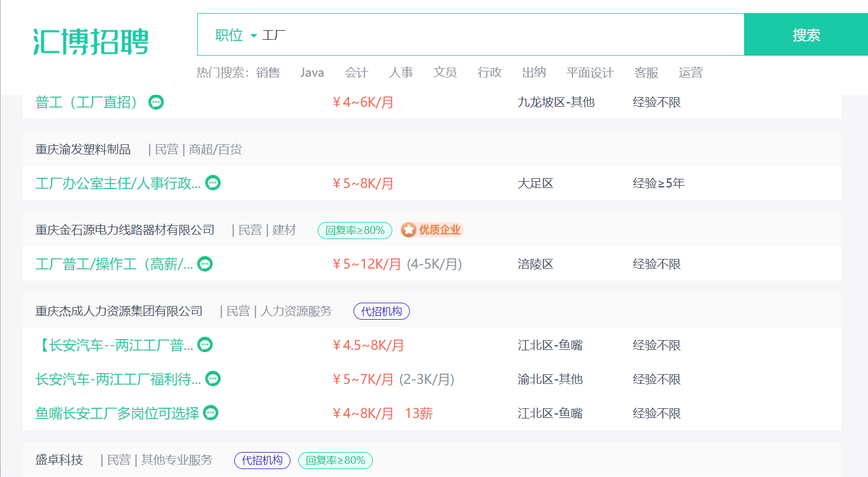Open job 【长安汽车--两江工厂普...
Screen dimensions: 868x477
pos(114,345)
